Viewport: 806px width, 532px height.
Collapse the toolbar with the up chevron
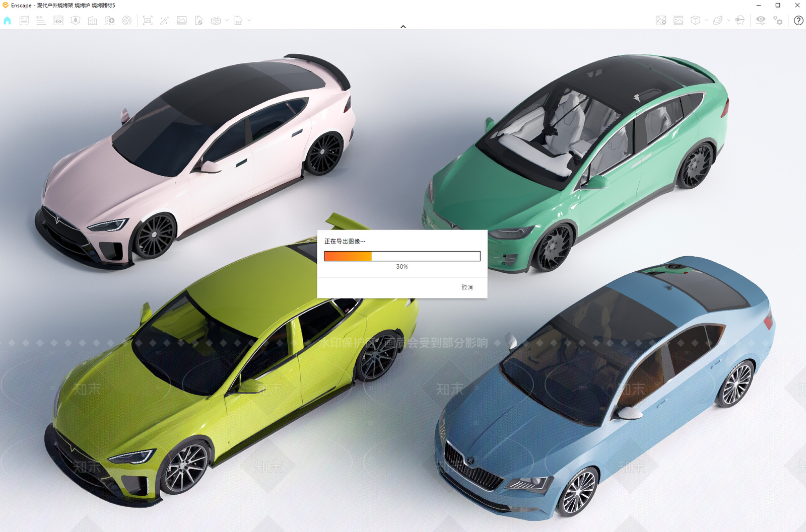pyautogui.click(x=403, y=27)
